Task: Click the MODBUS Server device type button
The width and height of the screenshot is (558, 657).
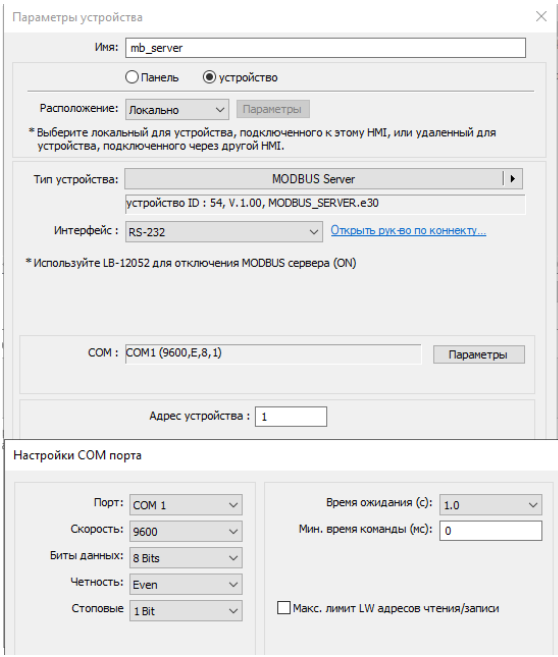Action: pos(314,179)
